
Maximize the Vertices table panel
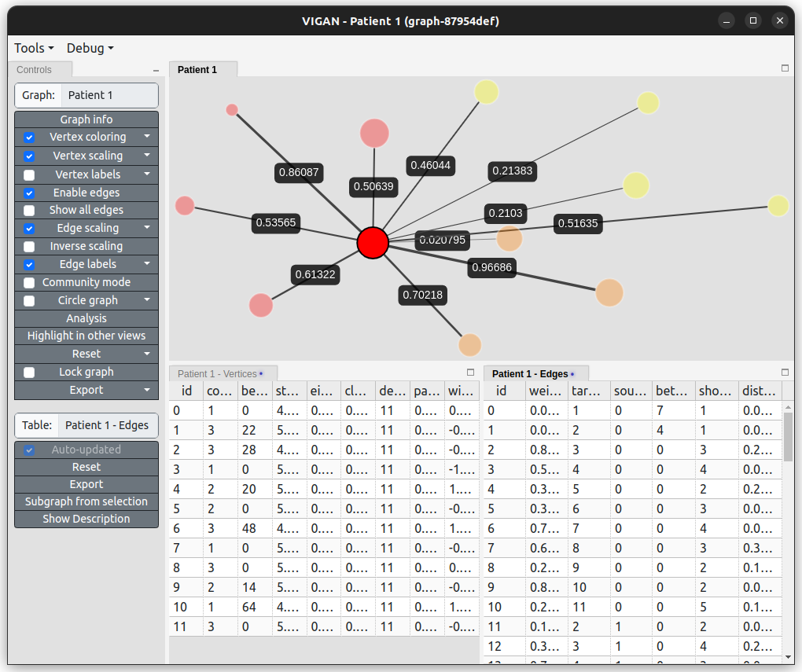pyautogui.click(x=471, y=373)
